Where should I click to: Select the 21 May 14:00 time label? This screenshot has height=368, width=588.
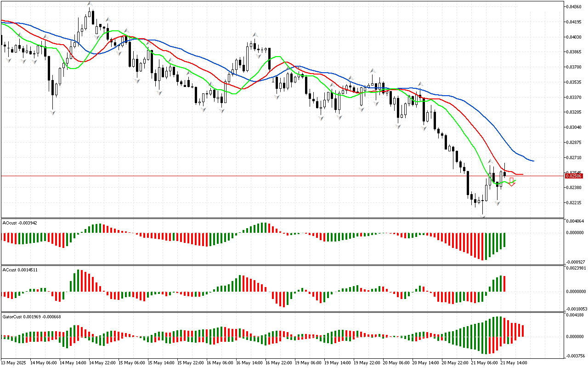coord(513,362)
